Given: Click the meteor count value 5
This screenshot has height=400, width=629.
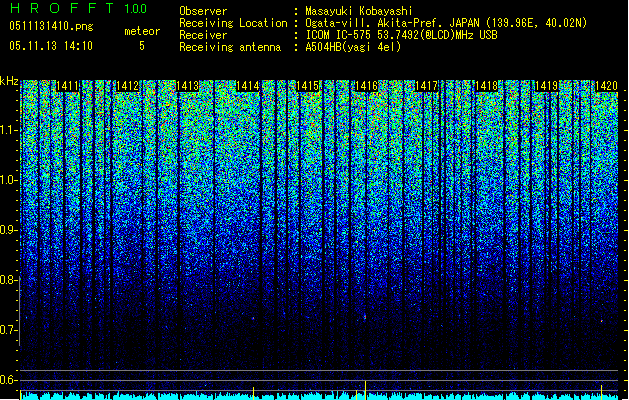Looking at the screenshot, I should 142,46.
